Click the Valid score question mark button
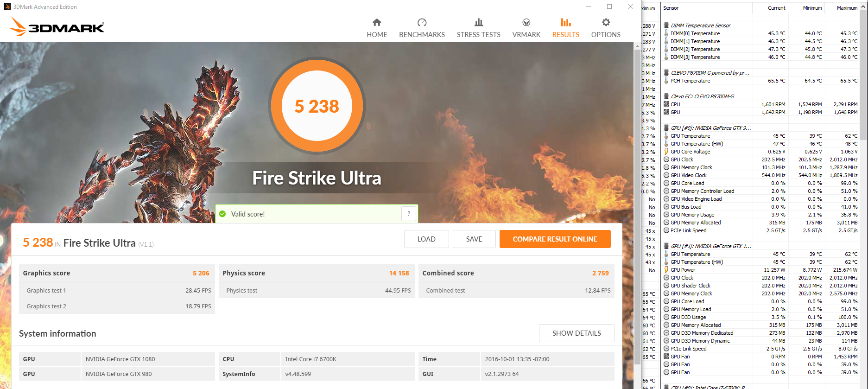Image resolution: width=868 pixels, height=389 pixels. [x=409, y=214]
